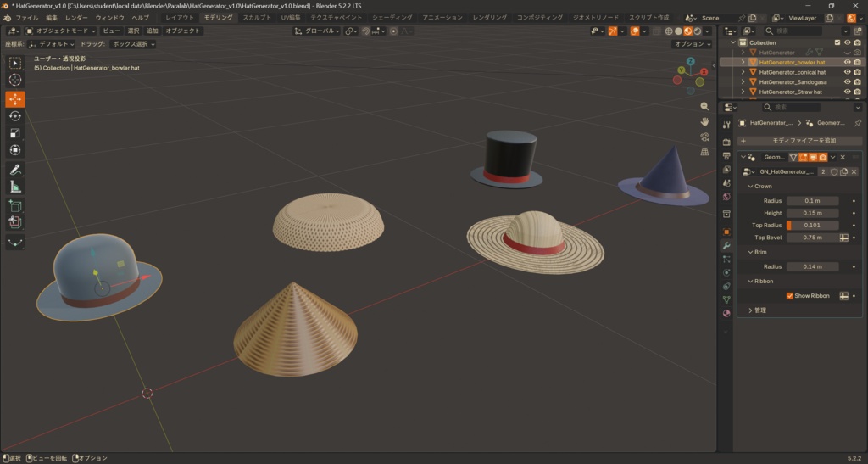
Task: Open the Object properties tab
Action: coord(726,232)
